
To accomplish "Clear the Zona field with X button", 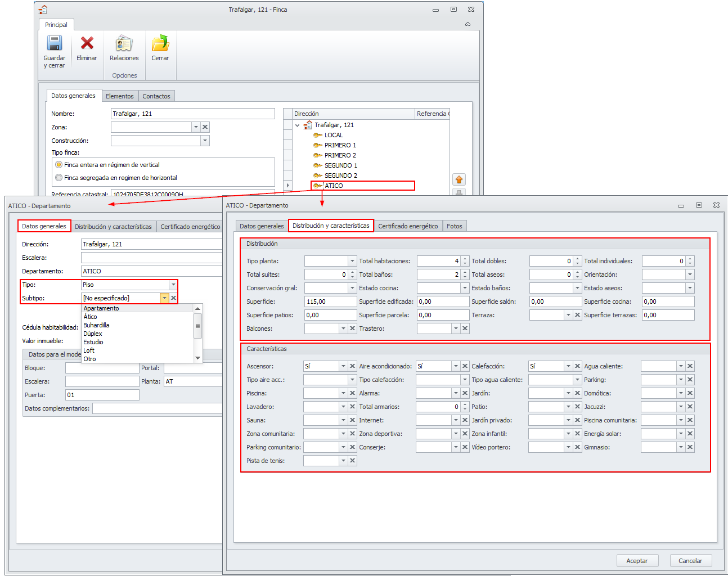I will 205,127.
